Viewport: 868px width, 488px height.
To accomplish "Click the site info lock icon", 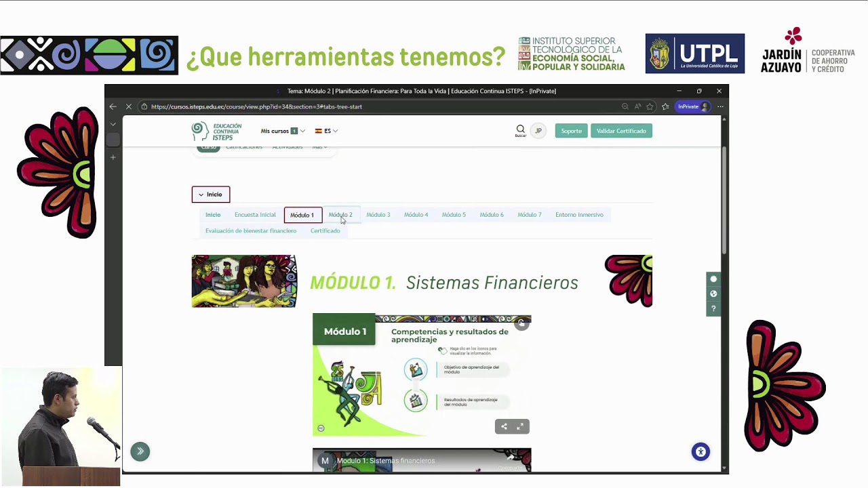I will click(144, 106).
